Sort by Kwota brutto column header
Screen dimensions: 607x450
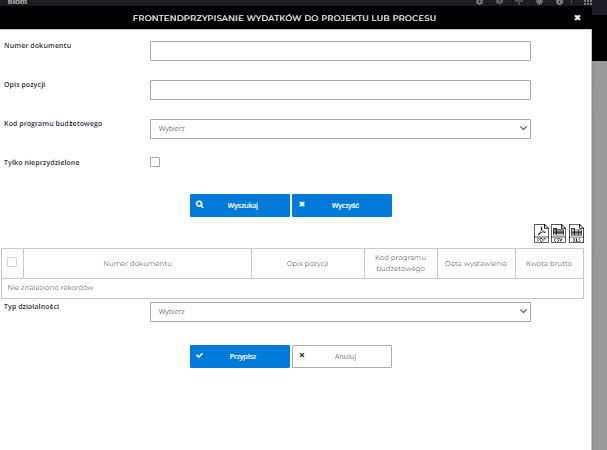click(x=549, y=263)
